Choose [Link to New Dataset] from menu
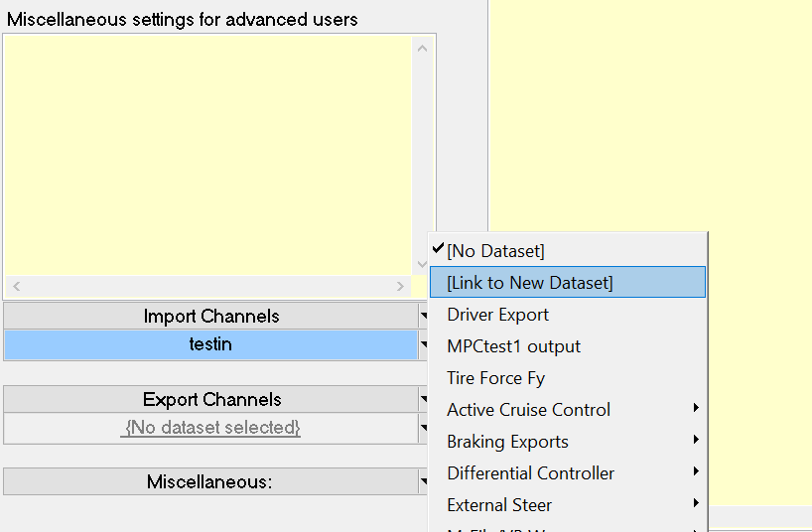Screen dimensions: 812x532 pyautogui.click(x=530, y=283)
